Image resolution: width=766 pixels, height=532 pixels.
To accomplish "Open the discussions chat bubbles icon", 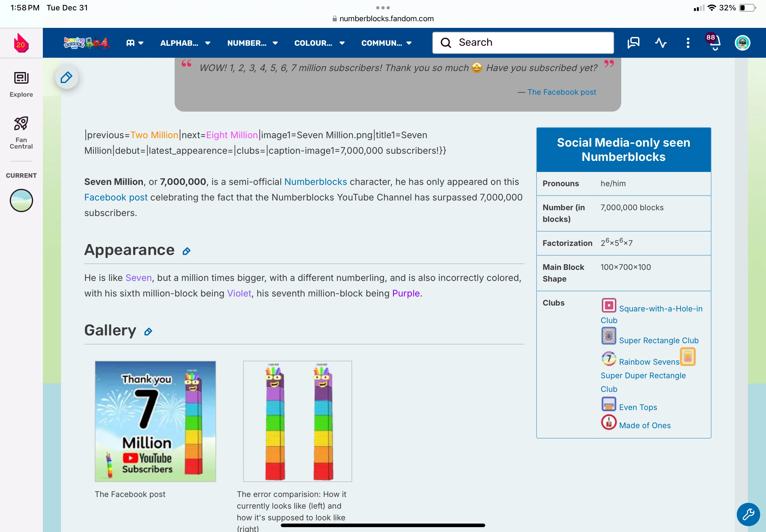I will pyautogui.click(x=633, y=43).
